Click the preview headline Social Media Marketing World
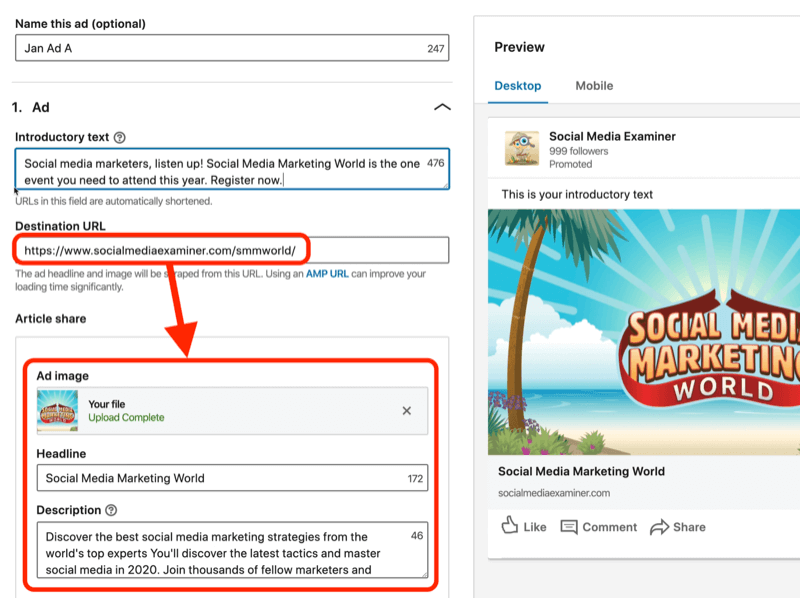 (581, 471)
